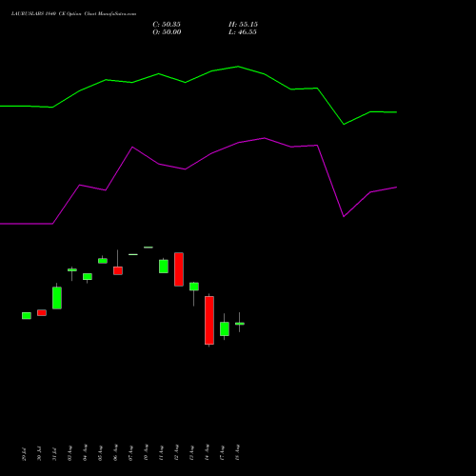The image size is (476, 476).
Task: Select the open value 'O: 50.00'
Action: point(167,32)
